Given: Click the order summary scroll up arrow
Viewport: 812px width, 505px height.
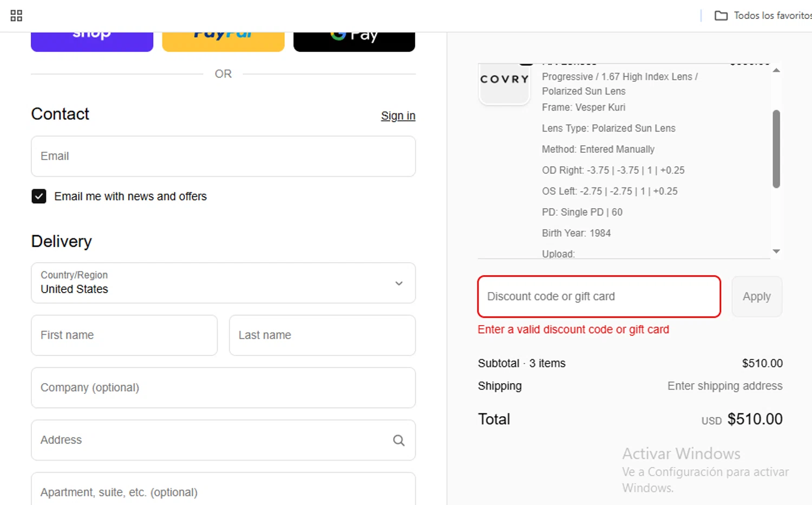Looking at the screenshot, I should [x=776, y=70].
